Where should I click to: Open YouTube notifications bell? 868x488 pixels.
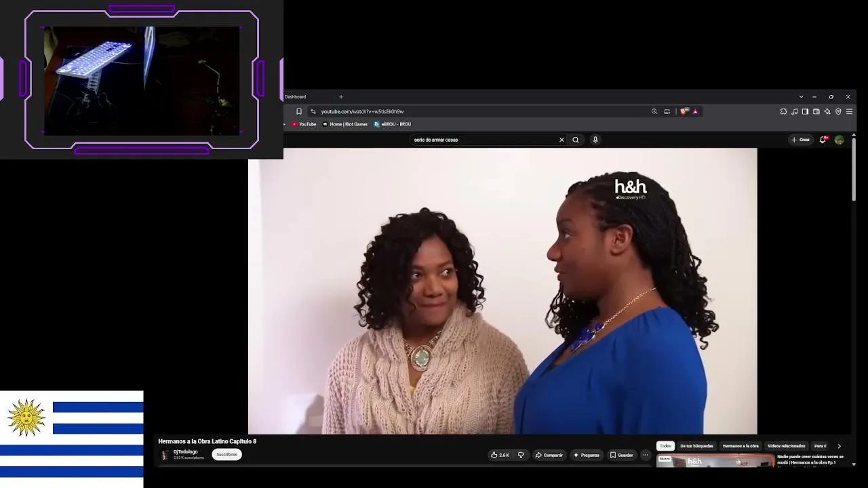(x=823, y=140)
